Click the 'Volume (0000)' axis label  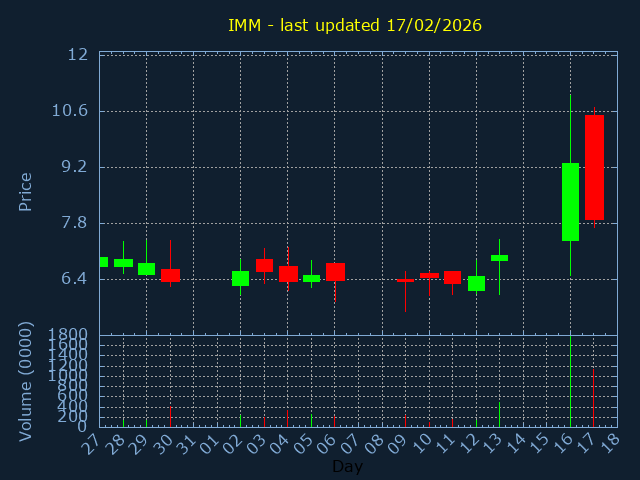tap(26, 381)
